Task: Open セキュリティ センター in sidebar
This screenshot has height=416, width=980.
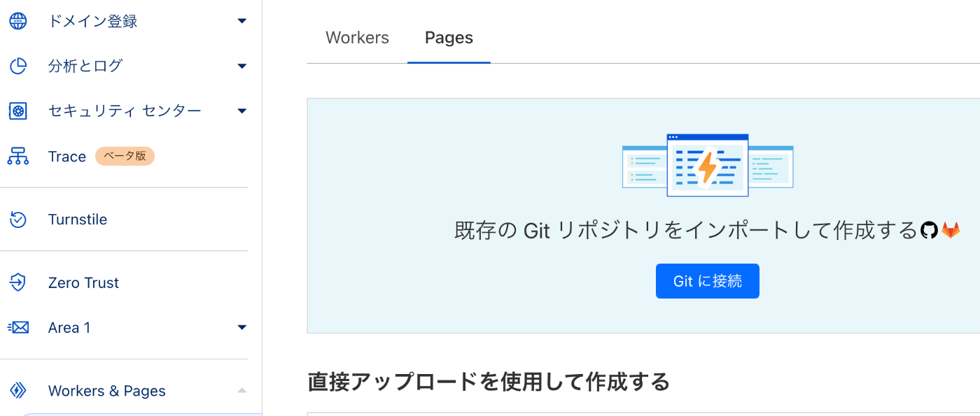Action: click(x=125, y=111)
